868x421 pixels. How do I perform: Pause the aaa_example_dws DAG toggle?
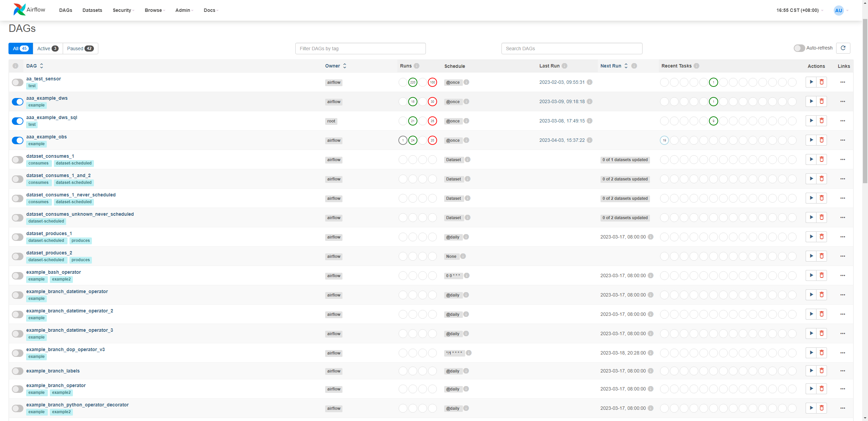pos(18,102)
